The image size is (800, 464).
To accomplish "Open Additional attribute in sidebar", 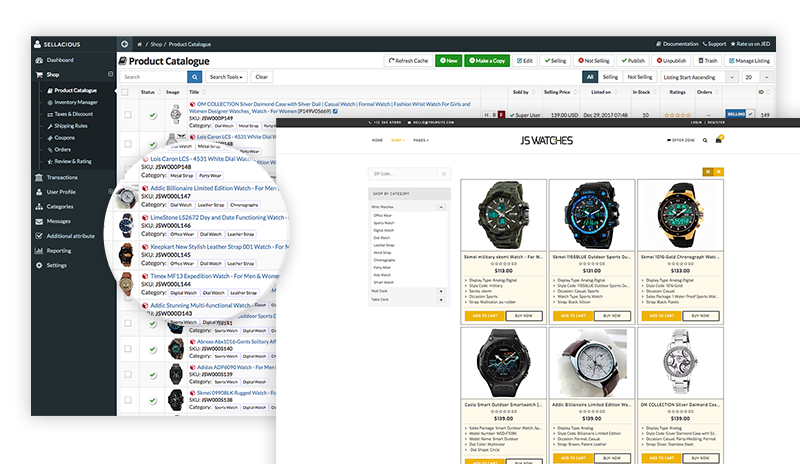I will click(x=70, y=236).
